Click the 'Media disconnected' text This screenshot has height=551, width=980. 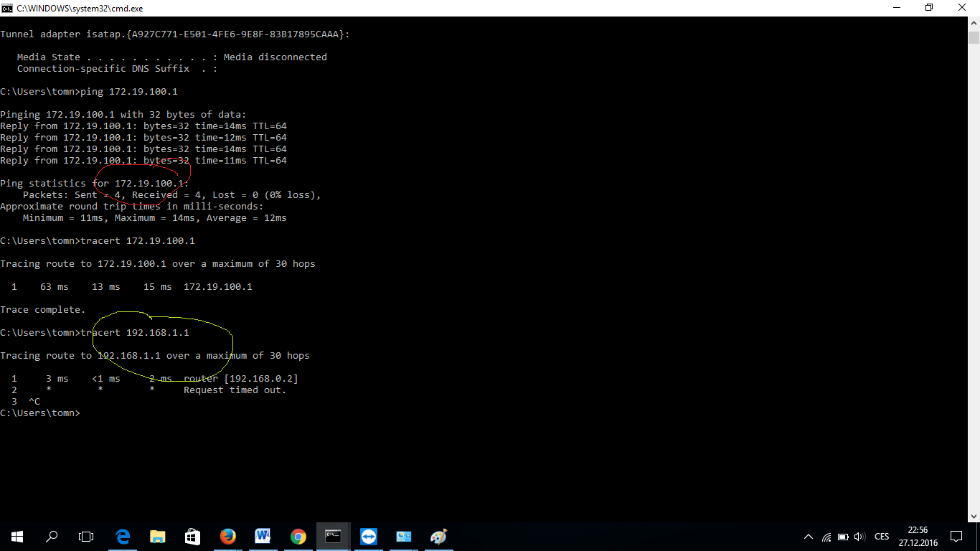pos(275,57)
